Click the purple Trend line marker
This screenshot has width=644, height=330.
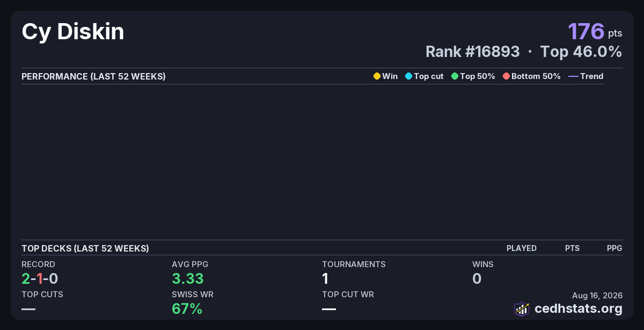[573, 76]
